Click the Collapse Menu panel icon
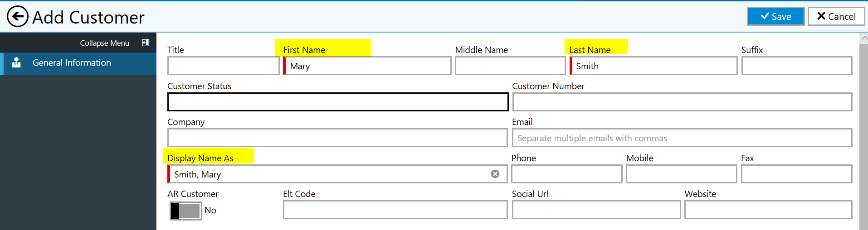868x230 pixels. click(x=146, y=43)
